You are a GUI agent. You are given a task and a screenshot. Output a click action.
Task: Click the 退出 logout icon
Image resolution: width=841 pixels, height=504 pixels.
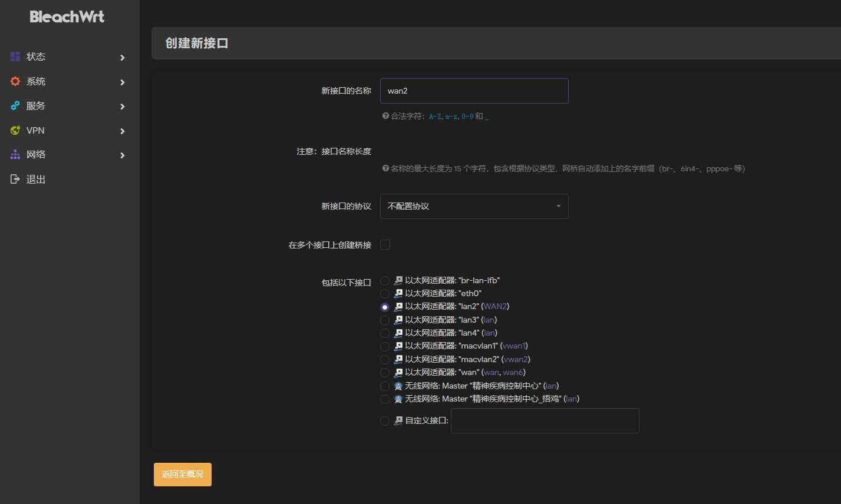coord(15,179)
